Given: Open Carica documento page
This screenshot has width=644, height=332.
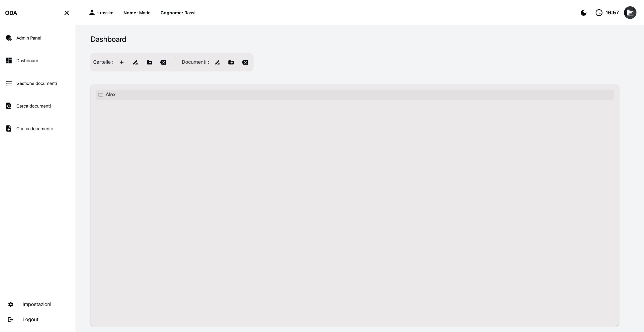Looking at the screenshot, I should [35, 129].
